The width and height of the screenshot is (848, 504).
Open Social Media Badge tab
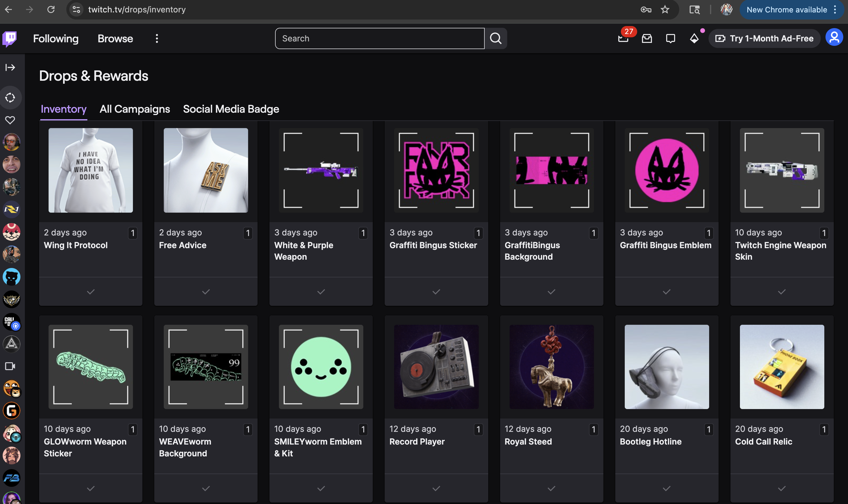231,109
